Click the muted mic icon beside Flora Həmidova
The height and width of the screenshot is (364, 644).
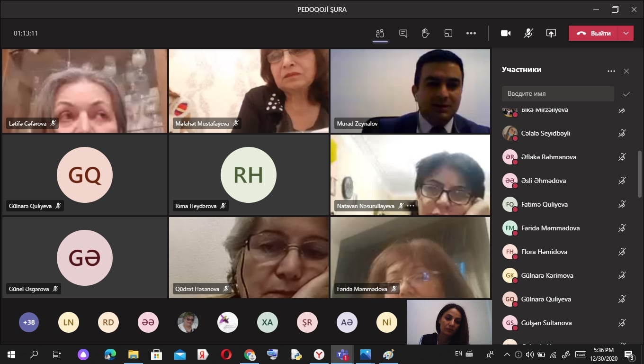(x=622, y=252)
